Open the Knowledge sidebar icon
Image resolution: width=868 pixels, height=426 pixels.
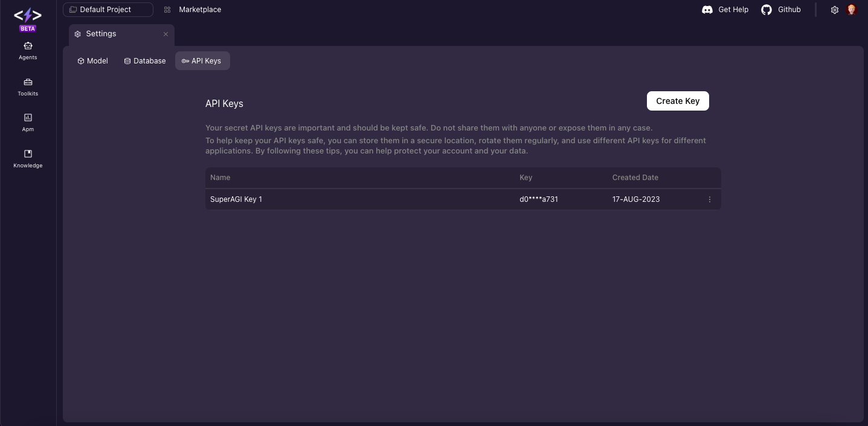(x=28, y=154)
